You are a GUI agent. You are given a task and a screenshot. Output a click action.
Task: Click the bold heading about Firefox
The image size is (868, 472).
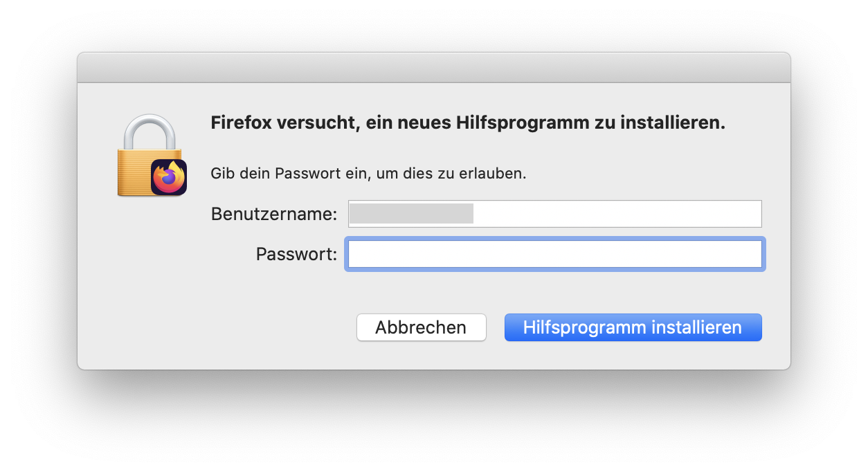tap(467, 123)
